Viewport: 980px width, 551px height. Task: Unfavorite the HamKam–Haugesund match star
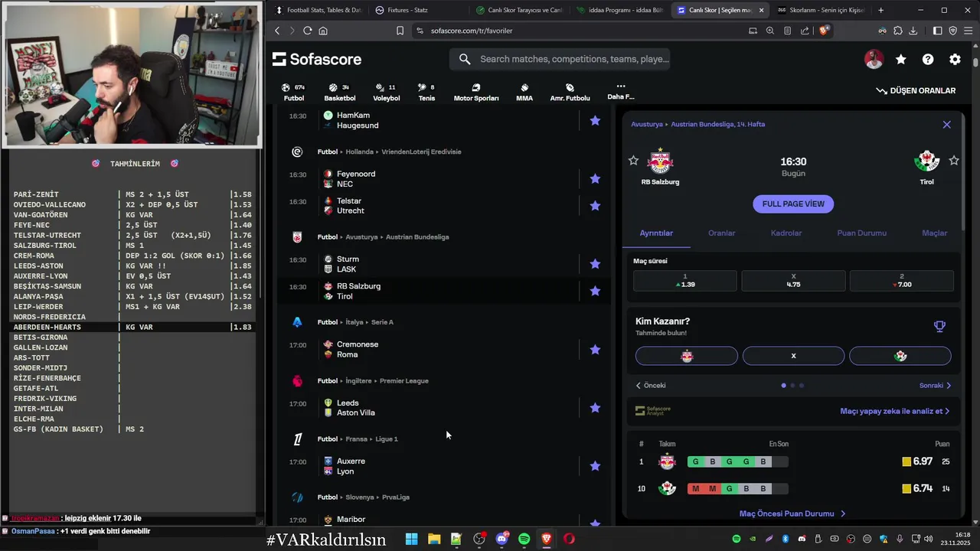[x=595, y=120]
